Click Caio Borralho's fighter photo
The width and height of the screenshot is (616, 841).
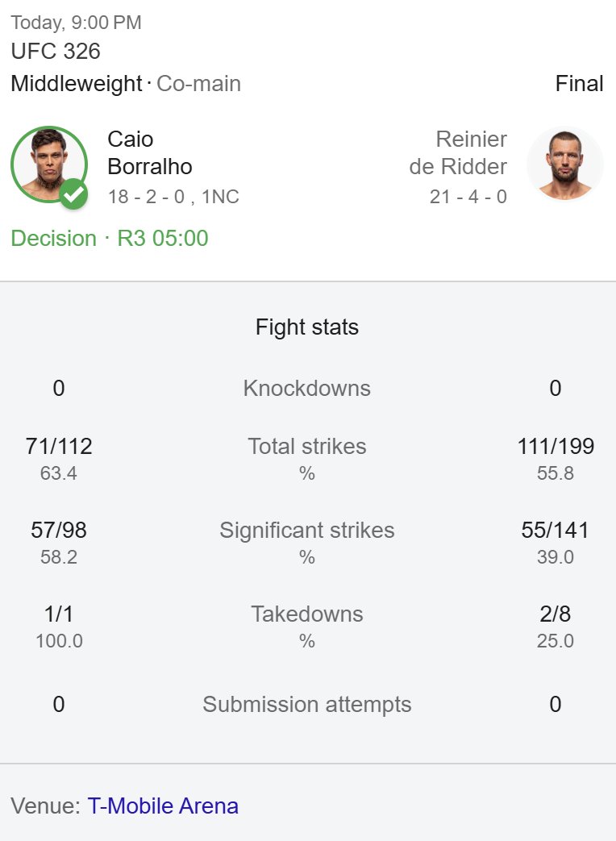tap(49, 164)
